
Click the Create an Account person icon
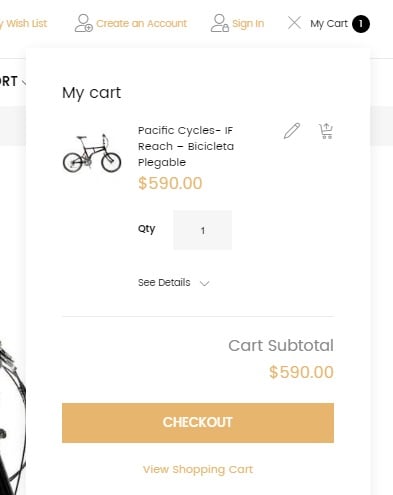click(83, 23)
